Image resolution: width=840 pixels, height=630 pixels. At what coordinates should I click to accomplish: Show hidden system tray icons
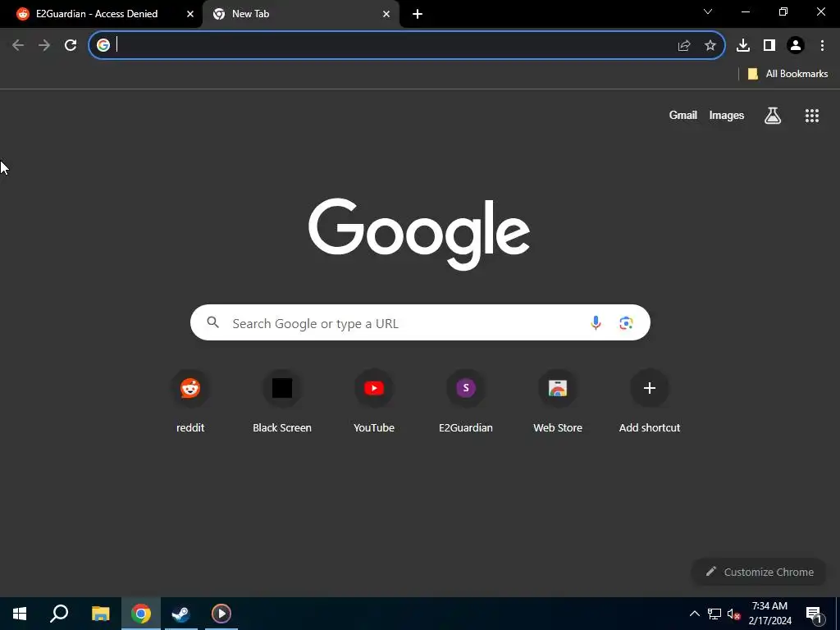[x=694, y=614]
